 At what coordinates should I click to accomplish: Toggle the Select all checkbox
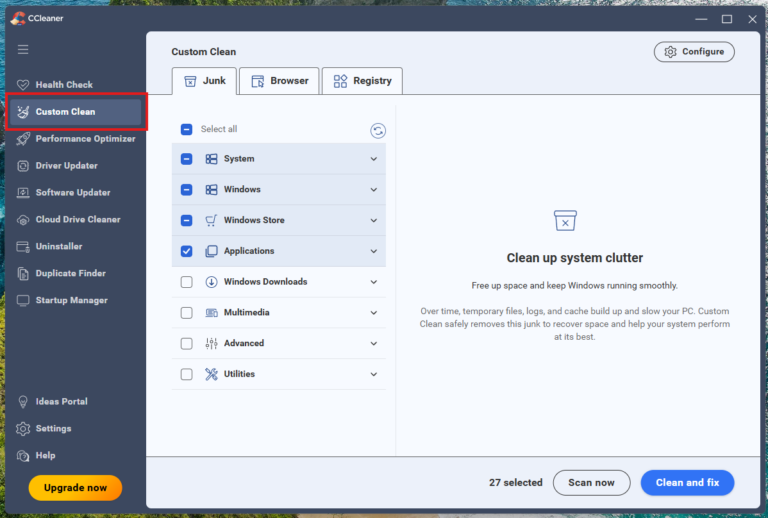point(186,129)
